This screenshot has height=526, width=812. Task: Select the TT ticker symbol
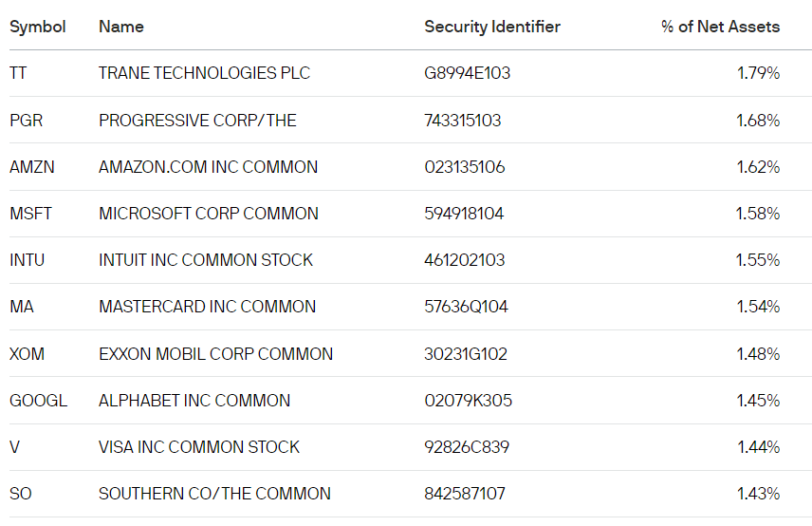pyautogui.click(x=18, y=73)
